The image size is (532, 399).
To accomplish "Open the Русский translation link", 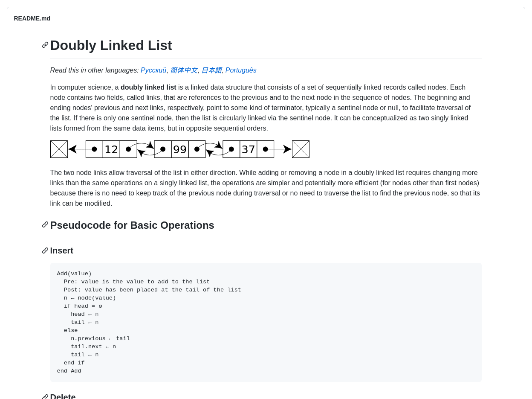I will (x=153, y=70).
